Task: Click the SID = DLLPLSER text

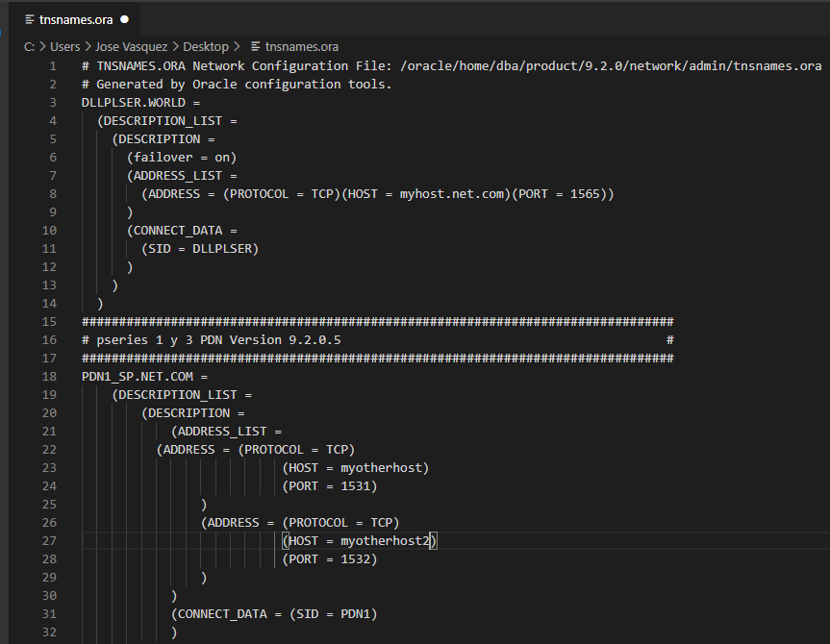Action: pyautogui.click(x=203, y=248)
